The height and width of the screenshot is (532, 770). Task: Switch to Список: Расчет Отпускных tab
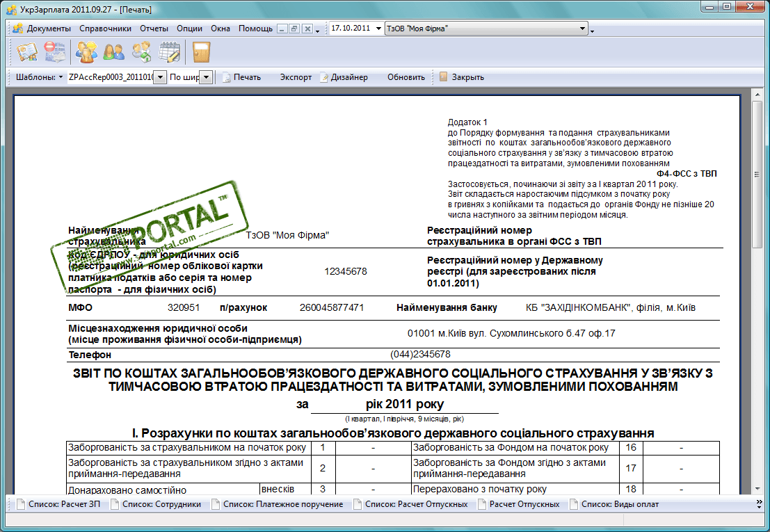click(x=410, y=504)
